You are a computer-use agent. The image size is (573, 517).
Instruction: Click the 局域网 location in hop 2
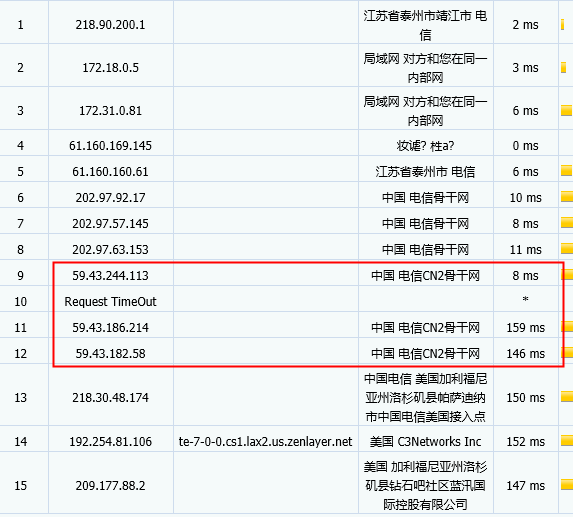point(425,68)
